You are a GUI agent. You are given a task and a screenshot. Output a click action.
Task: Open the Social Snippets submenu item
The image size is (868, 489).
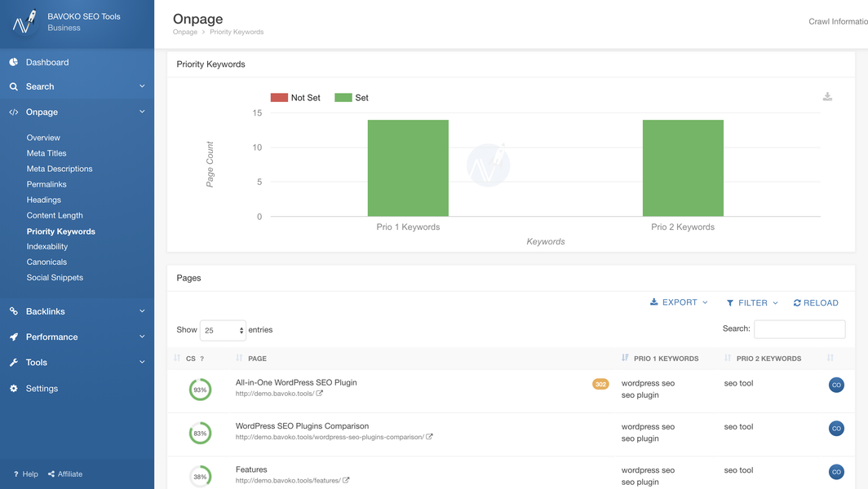[55, 277]
